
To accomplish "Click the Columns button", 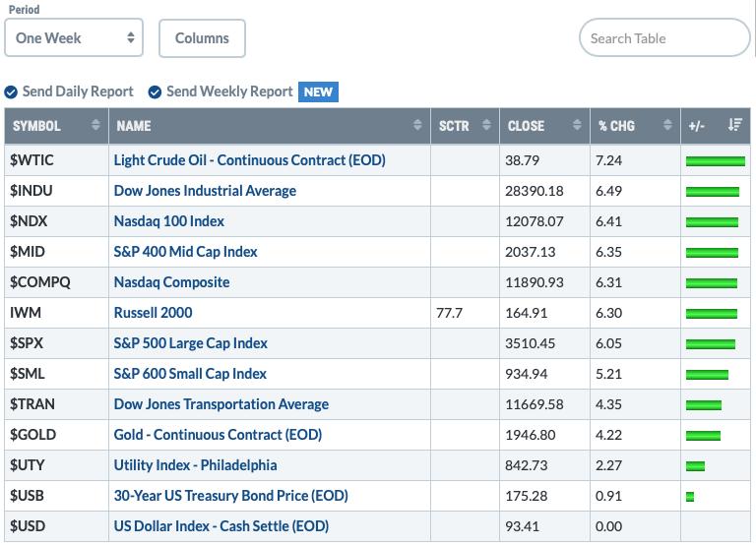I will point(202,38).
